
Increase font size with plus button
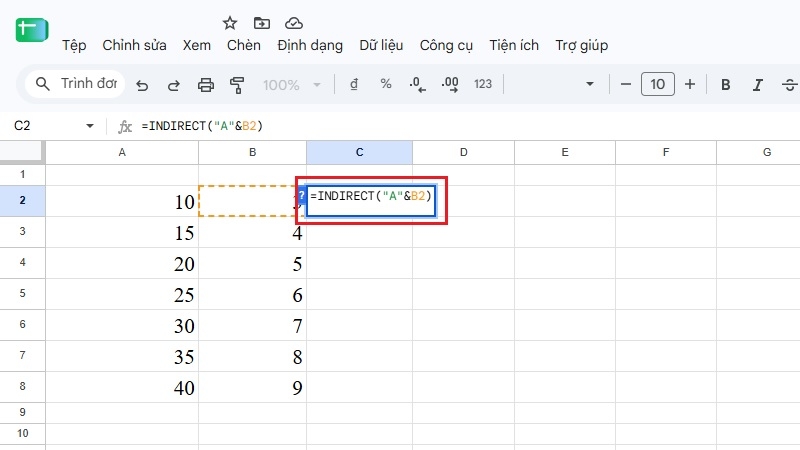(x=690, y=84)
